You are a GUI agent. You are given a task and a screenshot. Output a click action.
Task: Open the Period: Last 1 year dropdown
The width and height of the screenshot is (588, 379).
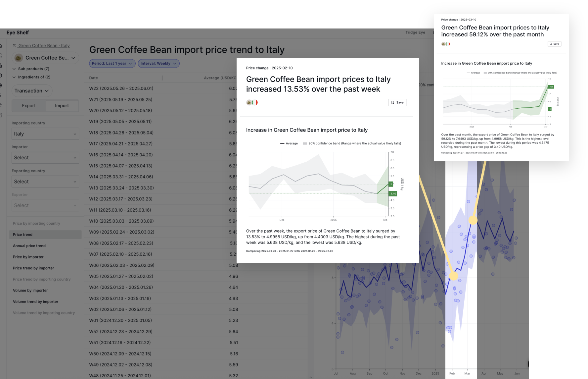[112, 63]
